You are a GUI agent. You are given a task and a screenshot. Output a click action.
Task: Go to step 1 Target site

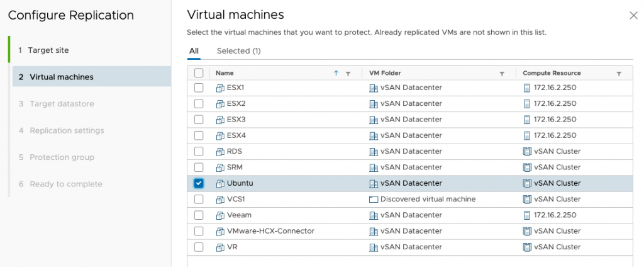(x=48, y=50)
